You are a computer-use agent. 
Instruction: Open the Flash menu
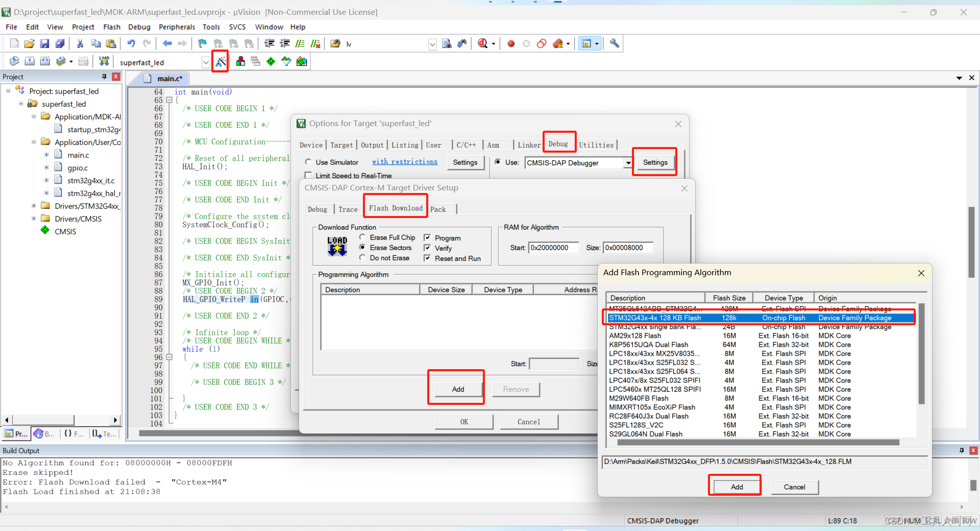112,27
